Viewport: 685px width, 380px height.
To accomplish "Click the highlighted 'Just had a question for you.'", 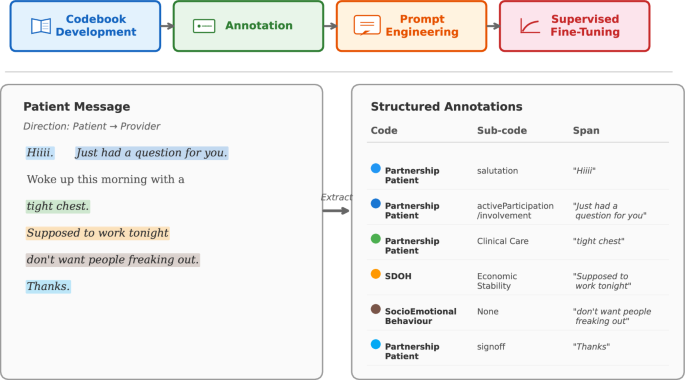I will pos(152,153).
